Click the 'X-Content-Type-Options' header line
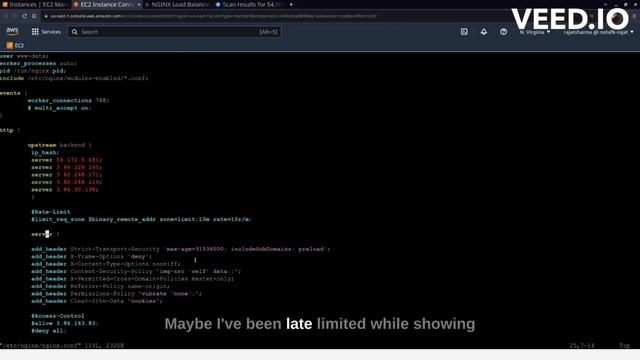The image size is (640, 360). click(x=106, y=264)
